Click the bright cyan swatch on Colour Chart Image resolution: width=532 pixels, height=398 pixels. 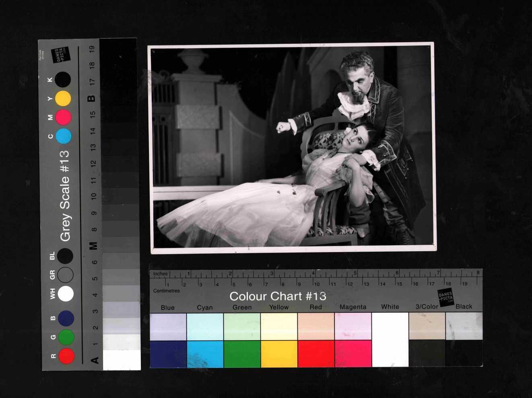[205, 354]
